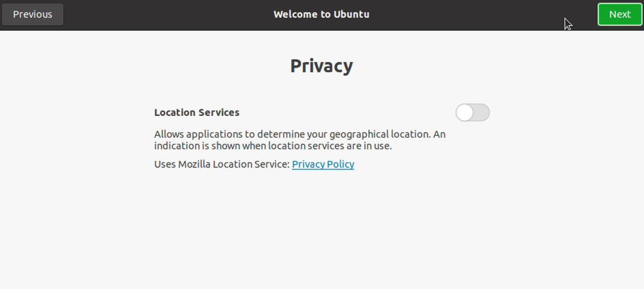Click the Privacy page heading
644x289 pixels.
click(321, 65)
